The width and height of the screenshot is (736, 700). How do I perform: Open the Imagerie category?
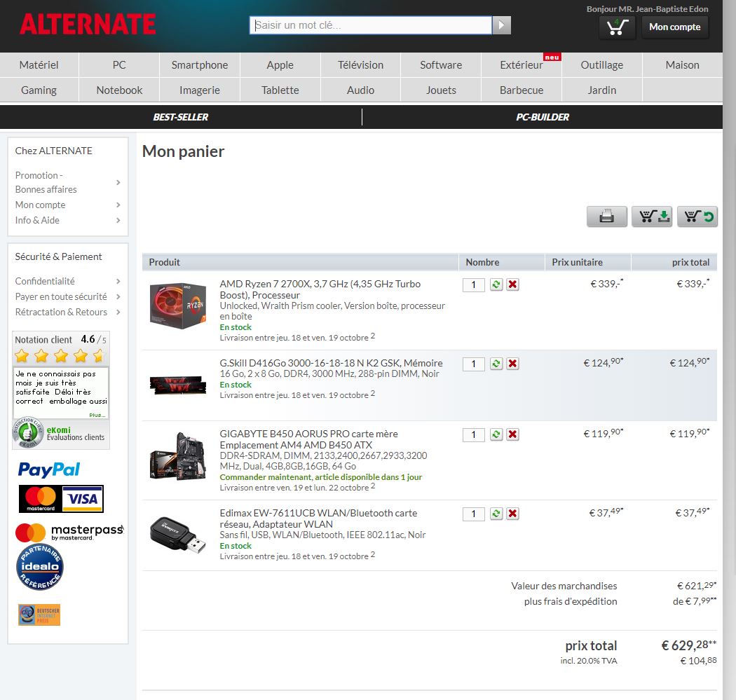tap(200, 90)
